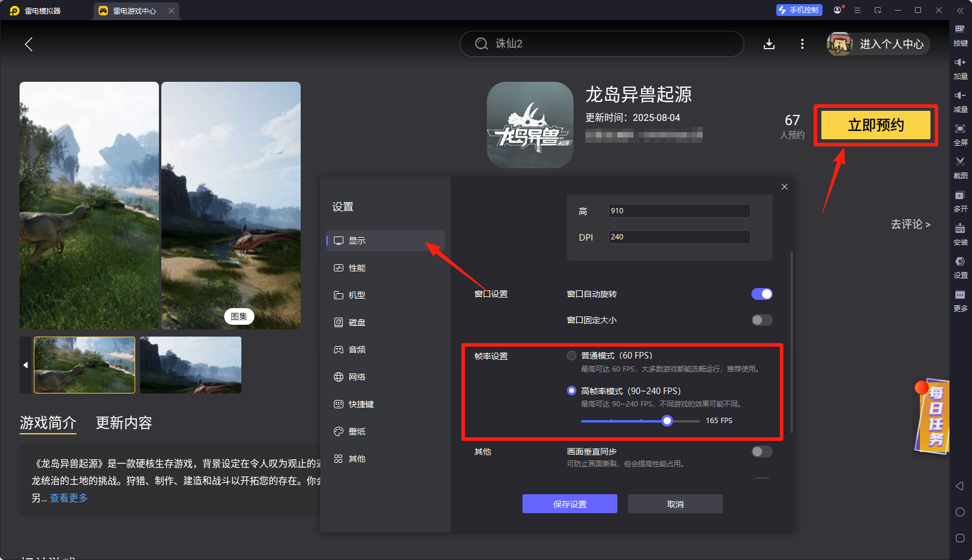The image size is (972, 560).
Task: Click the search magnifier icon
Action: coord(481,44)
